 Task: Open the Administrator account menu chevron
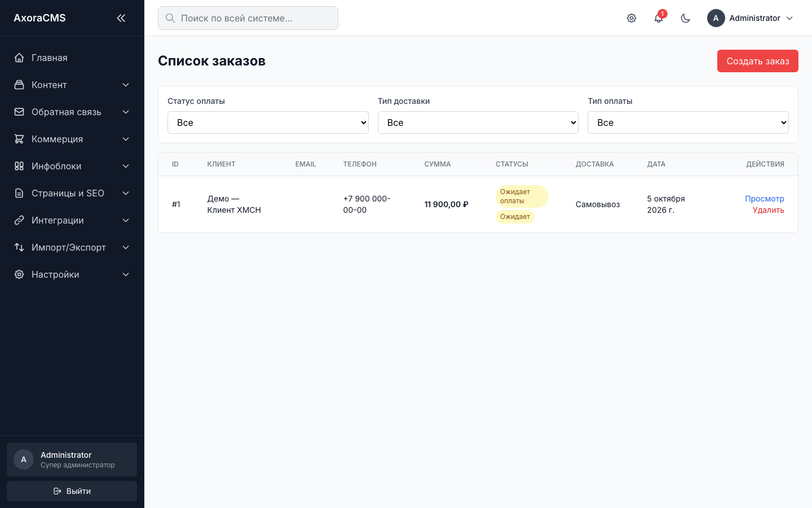click(x=789, y=18)
